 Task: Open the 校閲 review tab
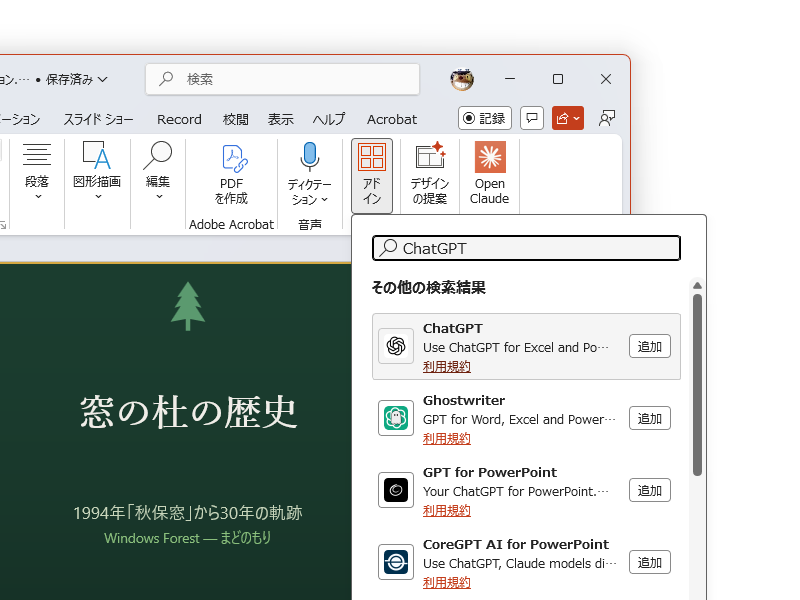point(236,119)
